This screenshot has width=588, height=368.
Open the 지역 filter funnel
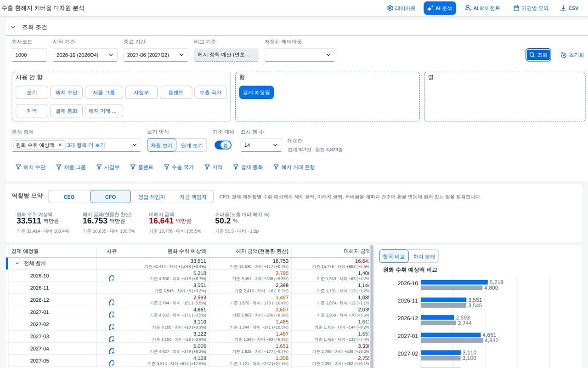pos(207,167)
